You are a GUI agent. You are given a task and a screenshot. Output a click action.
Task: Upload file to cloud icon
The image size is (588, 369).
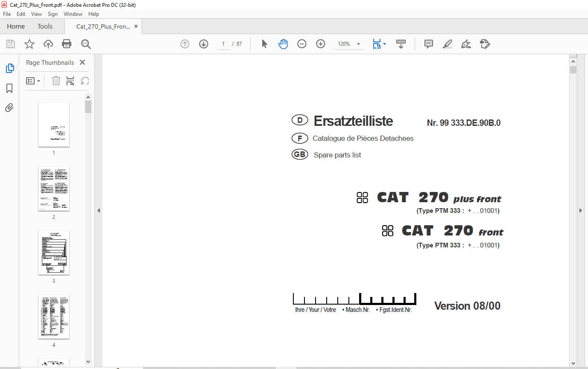click(48, 44)
